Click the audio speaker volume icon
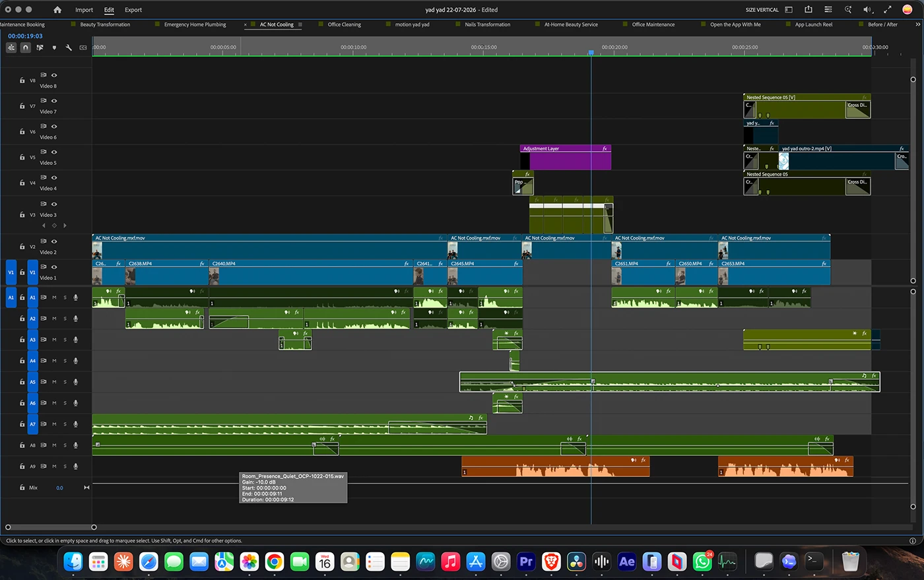 [x=867, y=10]
